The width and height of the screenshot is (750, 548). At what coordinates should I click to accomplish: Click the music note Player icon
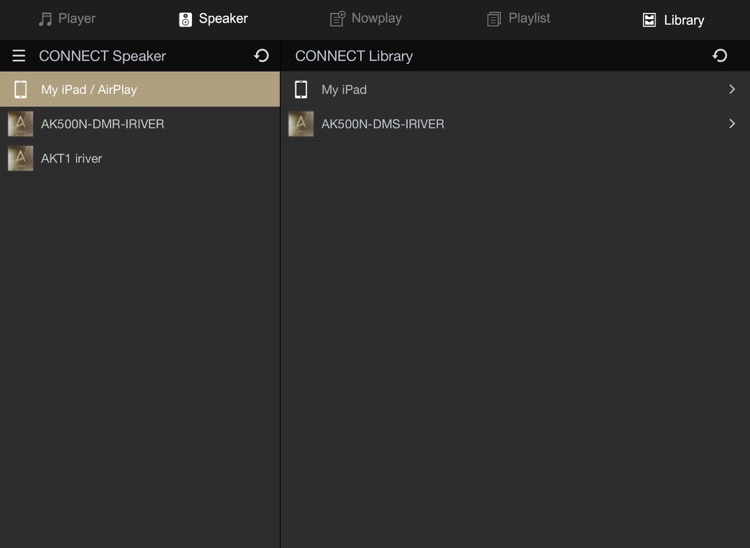[x=45, y=19]
